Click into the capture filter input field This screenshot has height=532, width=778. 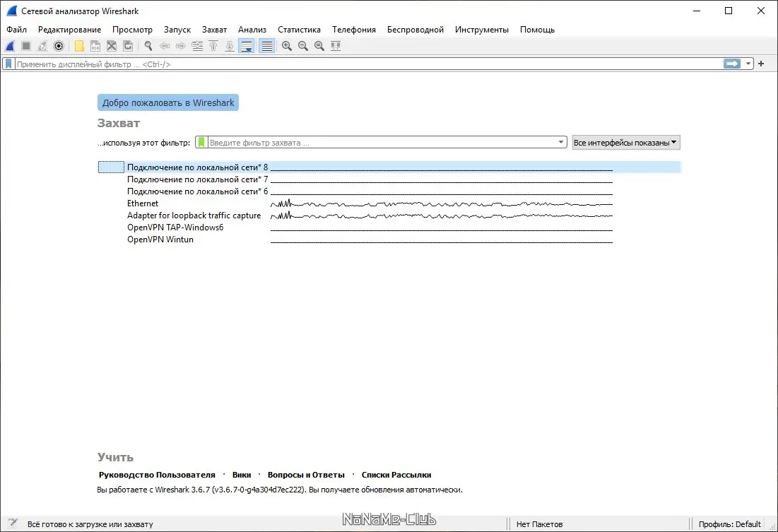382,143
